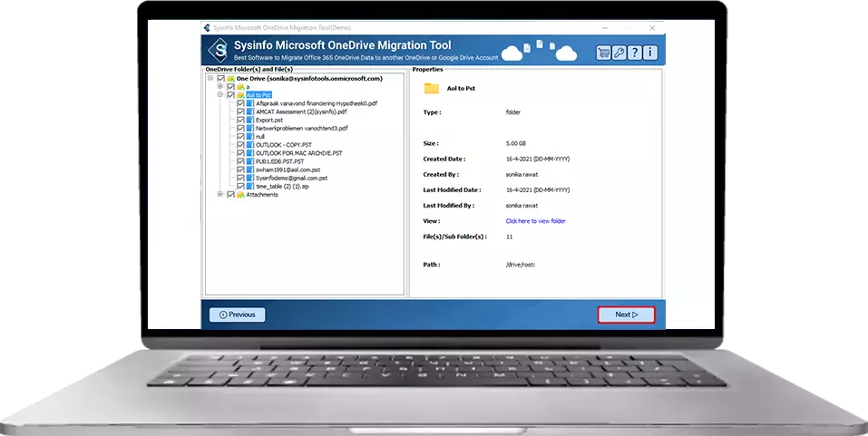Select 'Netwerkproblemen vanochtend3.pdf' file
868x436 pixels.
click(302, 129)
